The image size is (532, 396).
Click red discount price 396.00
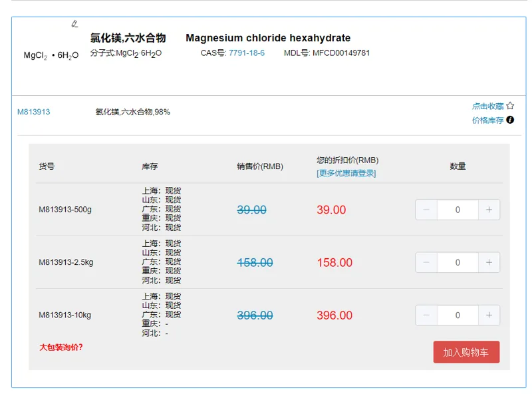[x=335, y=315]
